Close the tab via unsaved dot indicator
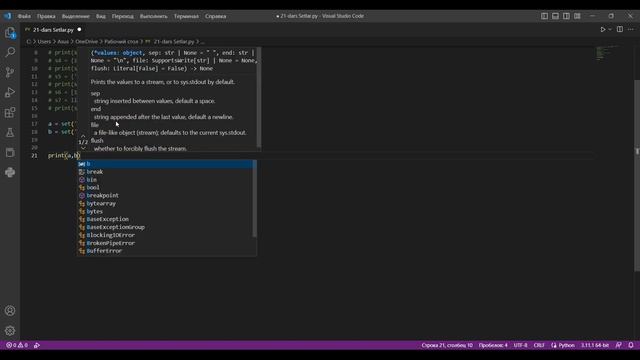Viewport: 640px width, 360px height. pyautogui.click(x=79, y=29)
